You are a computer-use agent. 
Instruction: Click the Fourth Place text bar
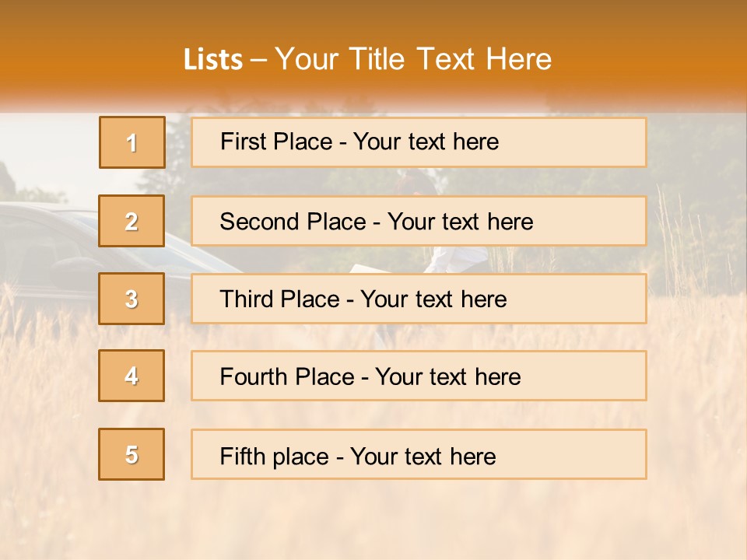[x=419, y=376]
